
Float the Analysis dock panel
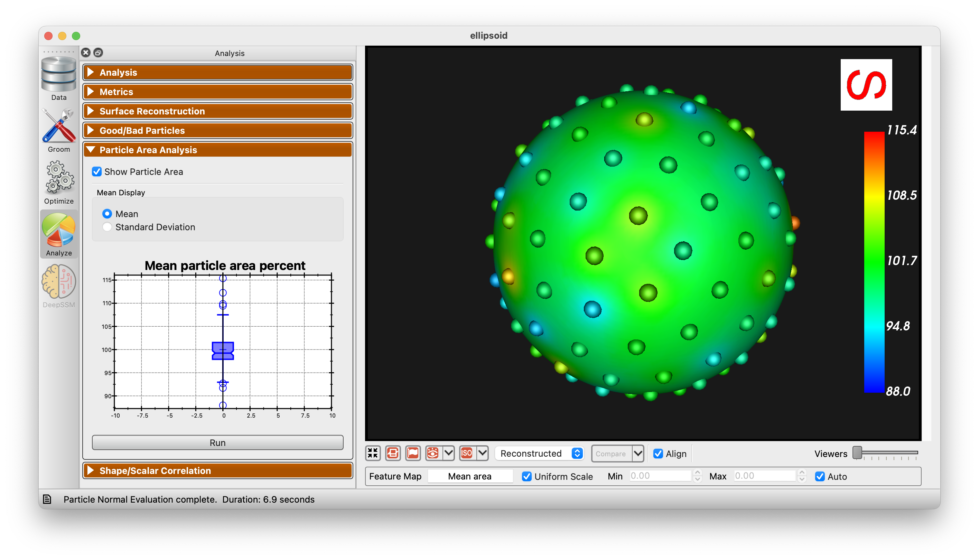coord(99,53)
